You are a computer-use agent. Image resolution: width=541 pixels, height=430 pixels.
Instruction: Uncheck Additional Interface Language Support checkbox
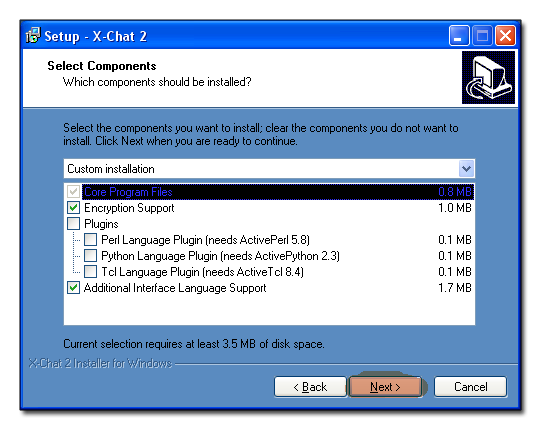[73, 287]
